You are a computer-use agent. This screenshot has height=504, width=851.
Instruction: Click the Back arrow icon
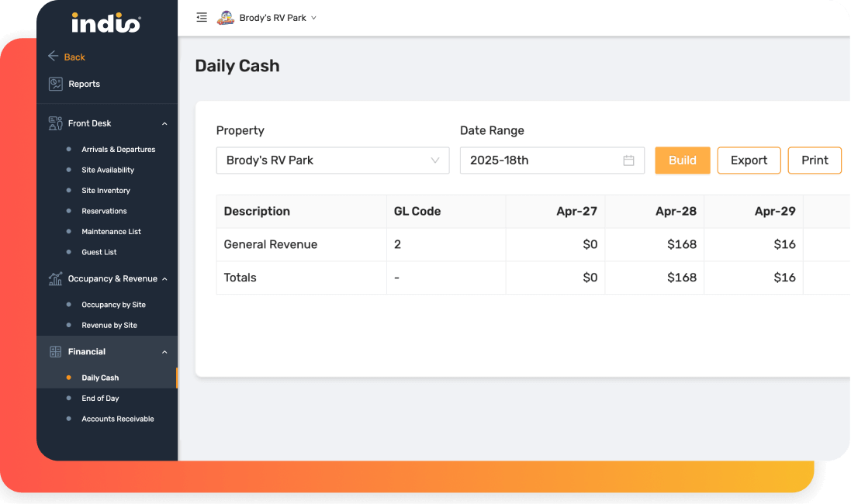(x=54, y=56)
